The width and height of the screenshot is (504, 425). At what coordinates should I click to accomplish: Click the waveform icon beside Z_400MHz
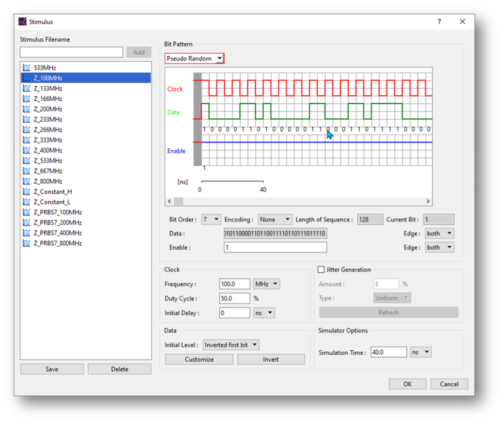tap(27, 150)
